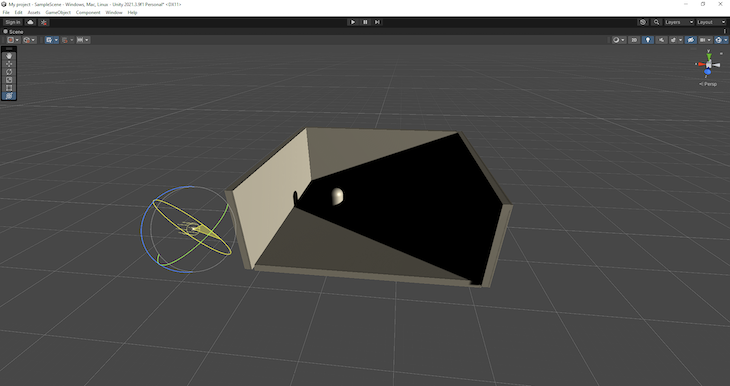730x386 pixels.
Task: Click the Persp projection label
Action: [708, 84]
